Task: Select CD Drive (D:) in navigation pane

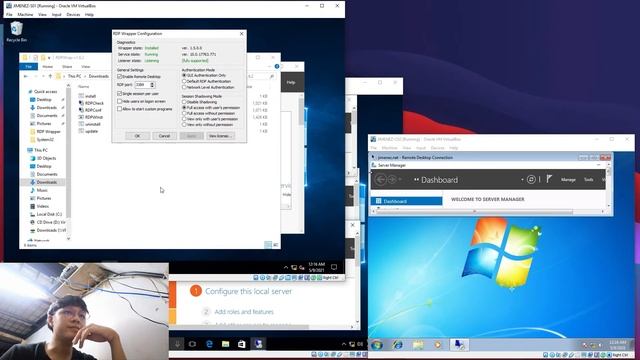Action: click(x=51, y=222)
